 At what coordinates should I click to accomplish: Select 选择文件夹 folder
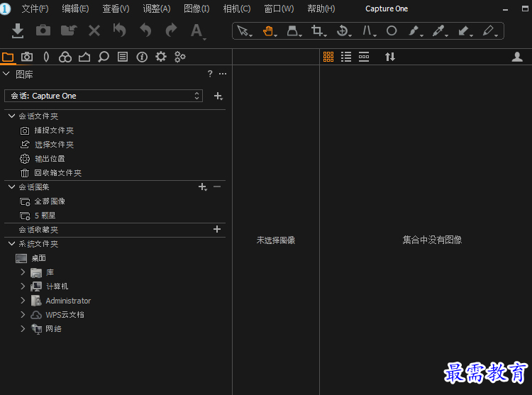coord(54,145)
